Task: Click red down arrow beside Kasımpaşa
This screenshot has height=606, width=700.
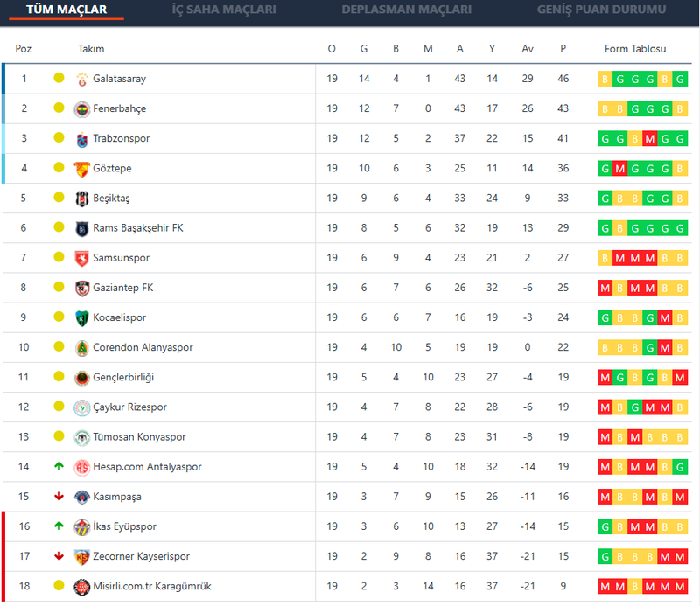Action: [59, 497]
